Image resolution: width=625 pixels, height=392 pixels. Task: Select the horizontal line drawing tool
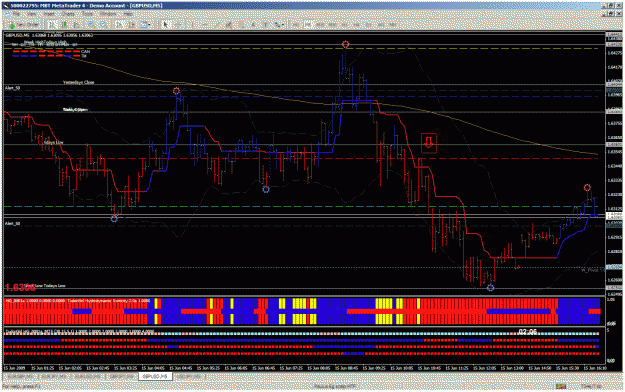[205, 25]
